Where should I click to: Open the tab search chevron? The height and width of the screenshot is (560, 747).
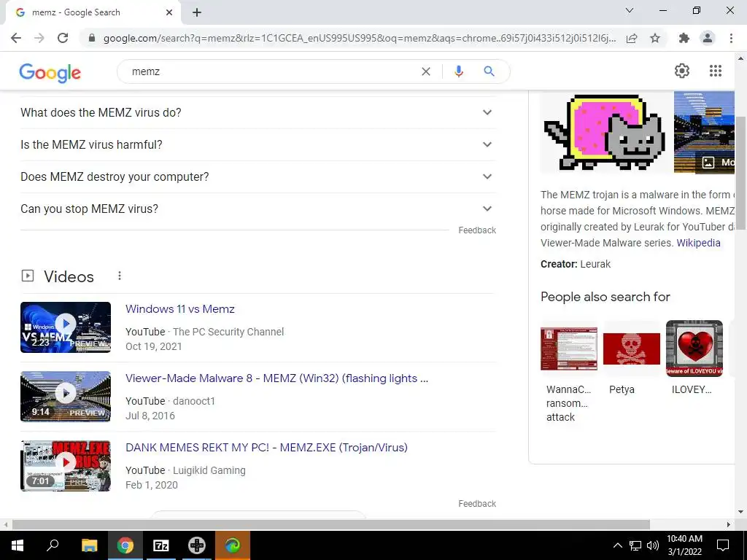630,10
